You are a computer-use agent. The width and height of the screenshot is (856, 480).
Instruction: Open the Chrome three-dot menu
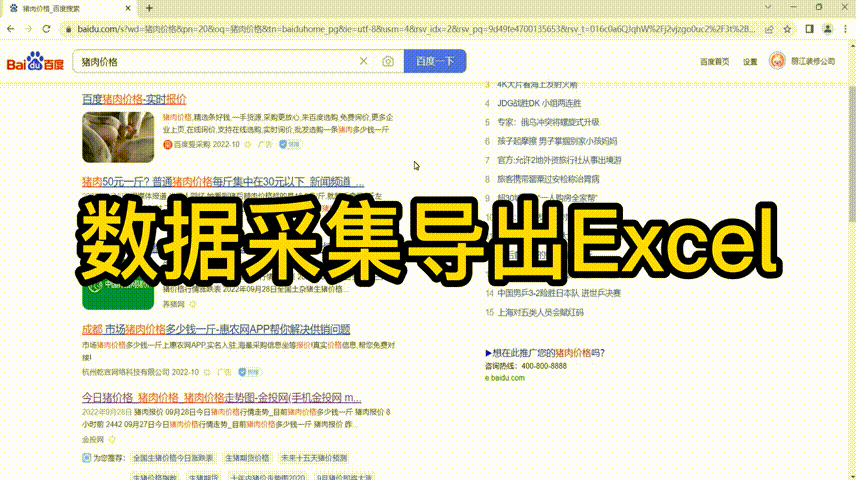(845, 29)
